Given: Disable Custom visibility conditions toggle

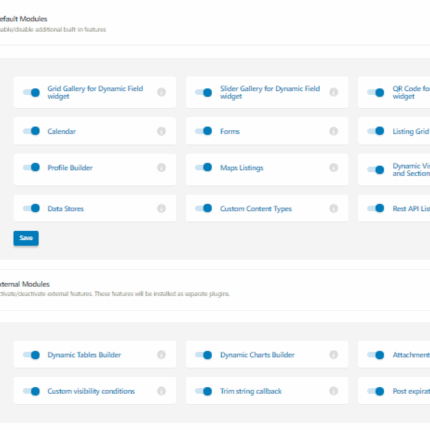Looking at the screenshot, I should [x=31, y=391].
